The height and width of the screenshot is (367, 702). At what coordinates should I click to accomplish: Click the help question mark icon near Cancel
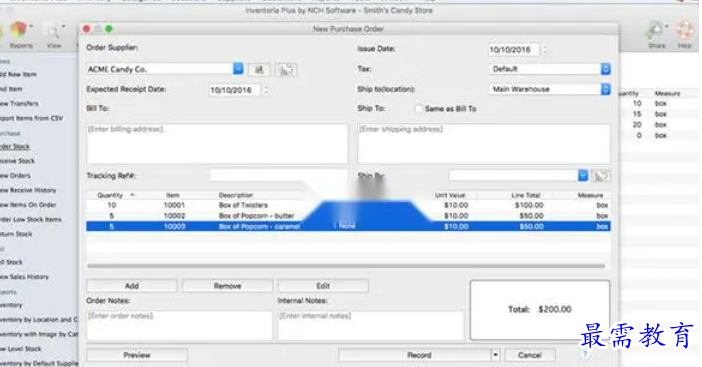click(x=585, y=354)
